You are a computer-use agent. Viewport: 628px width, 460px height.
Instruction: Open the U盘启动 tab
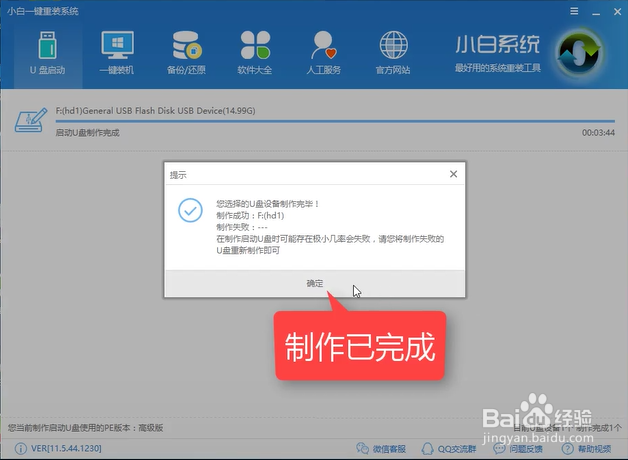pos(48,53)
